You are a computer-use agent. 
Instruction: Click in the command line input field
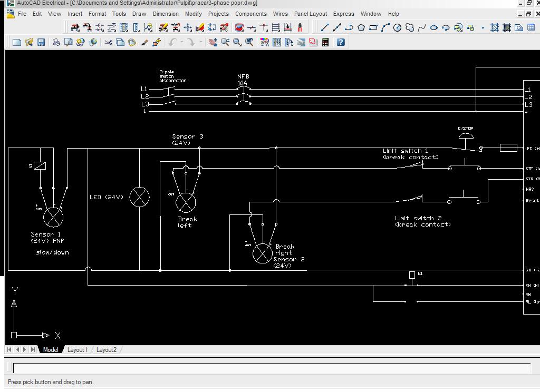point(271,368)
